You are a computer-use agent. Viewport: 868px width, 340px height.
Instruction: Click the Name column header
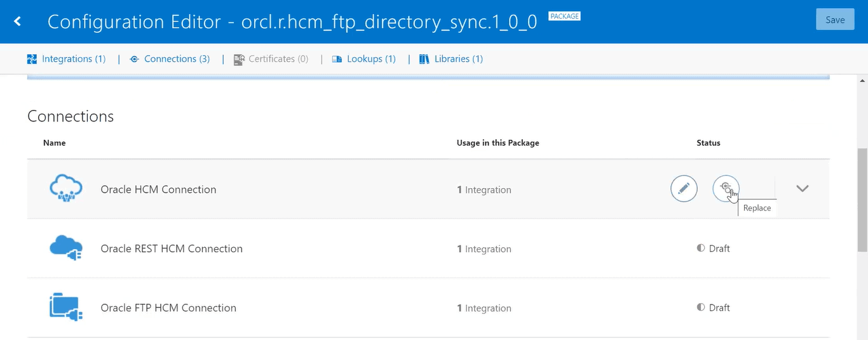pos(55,143)
